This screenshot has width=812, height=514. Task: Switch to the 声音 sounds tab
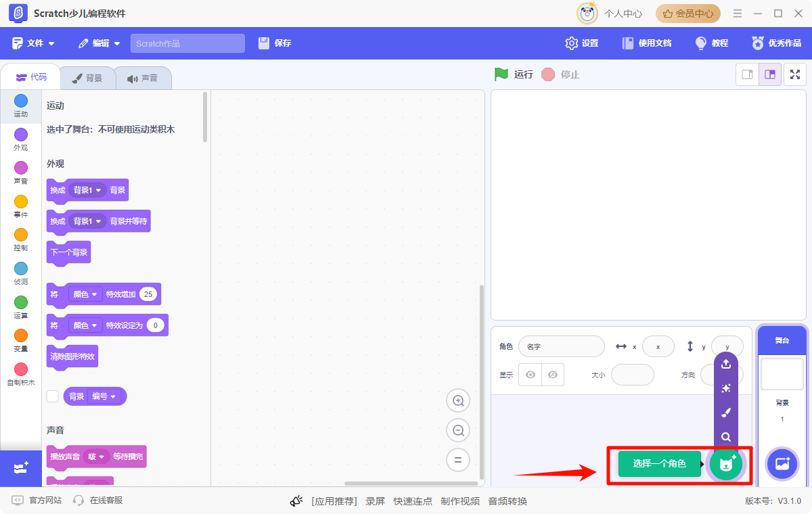143,78
